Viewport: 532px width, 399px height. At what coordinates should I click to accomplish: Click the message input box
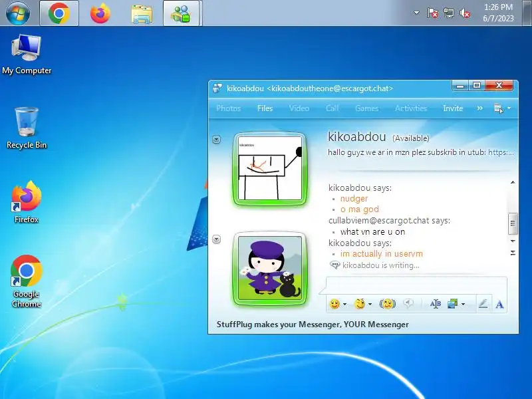[416, 286]
